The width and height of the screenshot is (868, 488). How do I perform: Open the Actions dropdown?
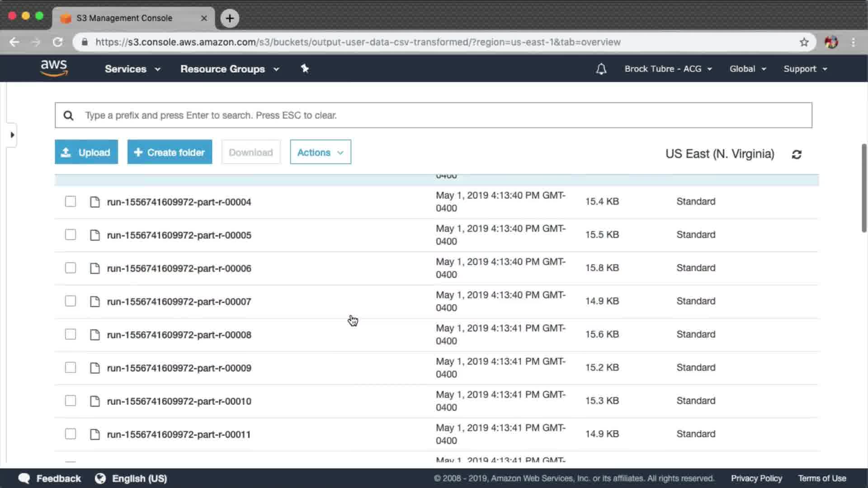pyautogui.click(x=320, y=152)
